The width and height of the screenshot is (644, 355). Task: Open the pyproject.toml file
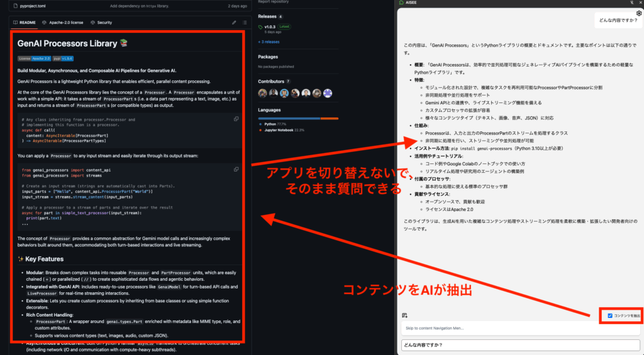[33, 6]
